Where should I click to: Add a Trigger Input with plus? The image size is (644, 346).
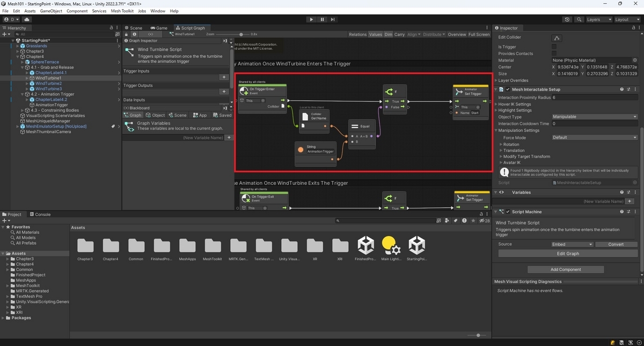[224, 77]
